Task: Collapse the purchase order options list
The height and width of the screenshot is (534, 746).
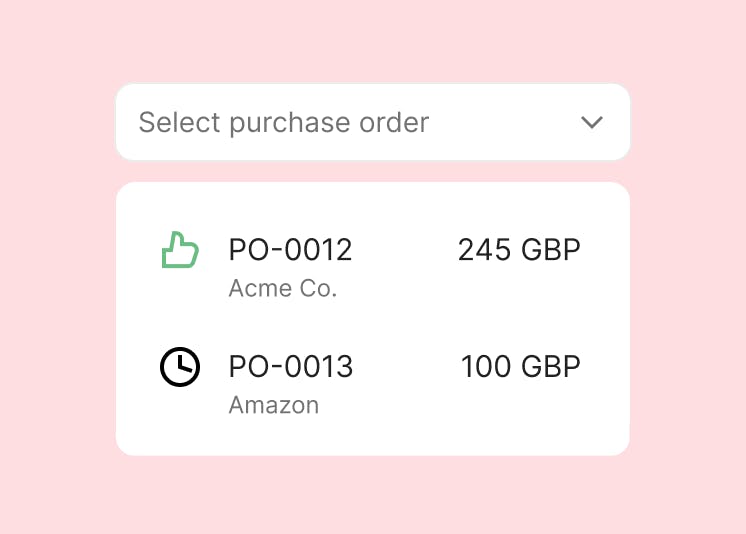Action: point(592,122)
